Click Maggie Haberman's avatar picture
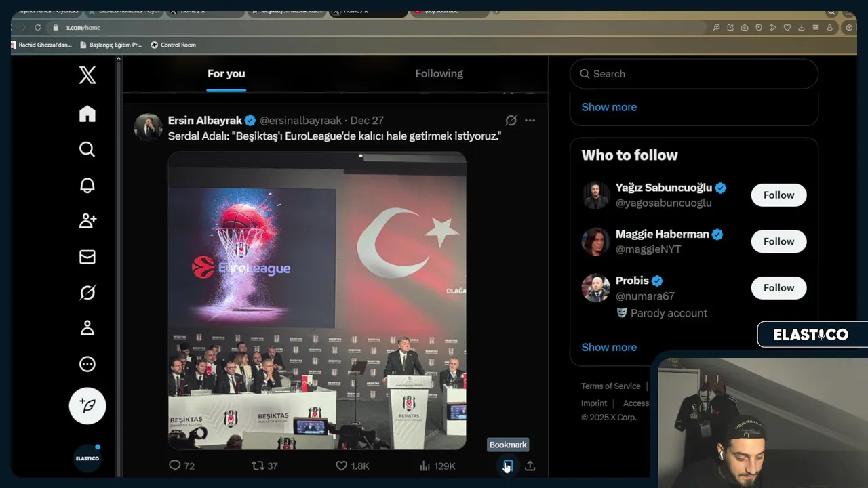The image size is (868, 488). tap(595, 241)
